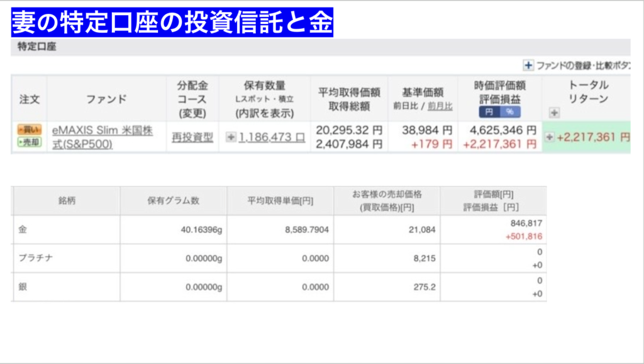This screenshot has width=644, height=364.
Task: Expand the holdings breakdown plus next to 1,186,473口
Action: (x=231, y=137)
